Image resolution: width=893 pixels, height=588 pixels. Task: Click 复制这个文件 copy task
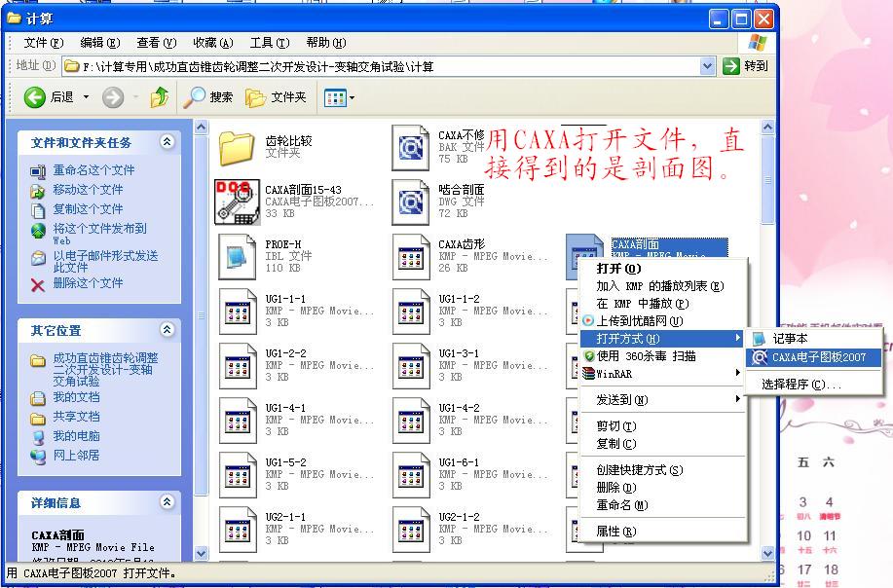coord(89,209)
